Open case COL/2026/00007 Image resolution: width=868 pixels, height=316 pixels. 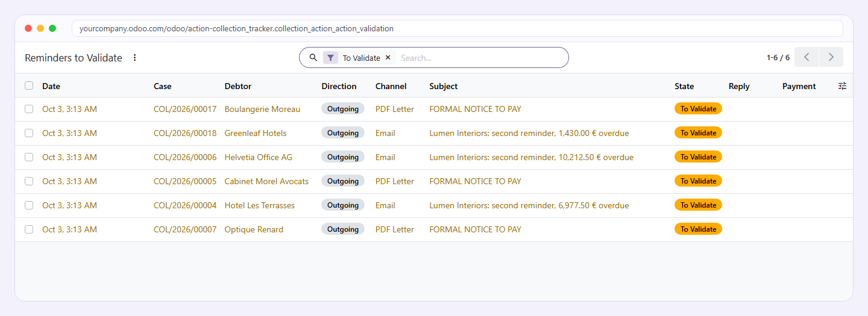(185, 229)
